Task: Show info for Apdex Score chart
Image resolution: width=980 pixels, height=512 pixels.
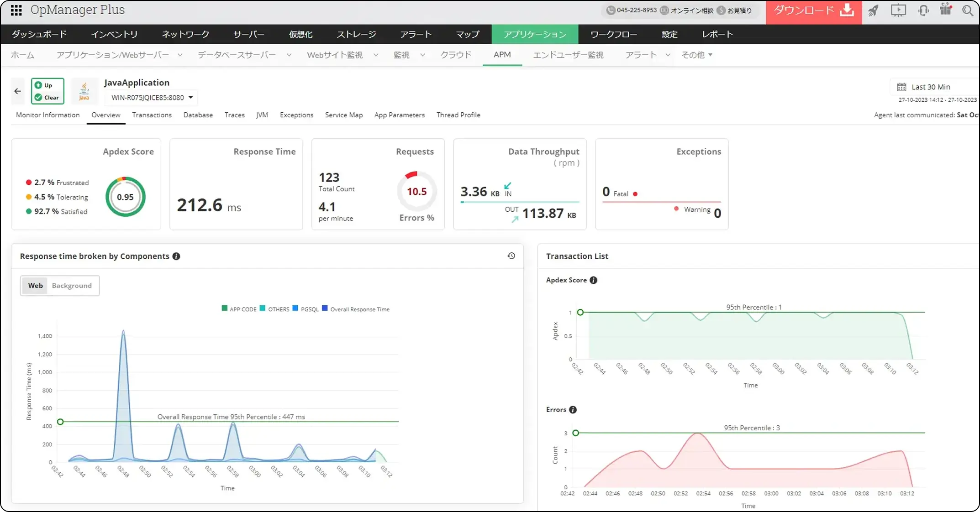Action: pos(594,280)
